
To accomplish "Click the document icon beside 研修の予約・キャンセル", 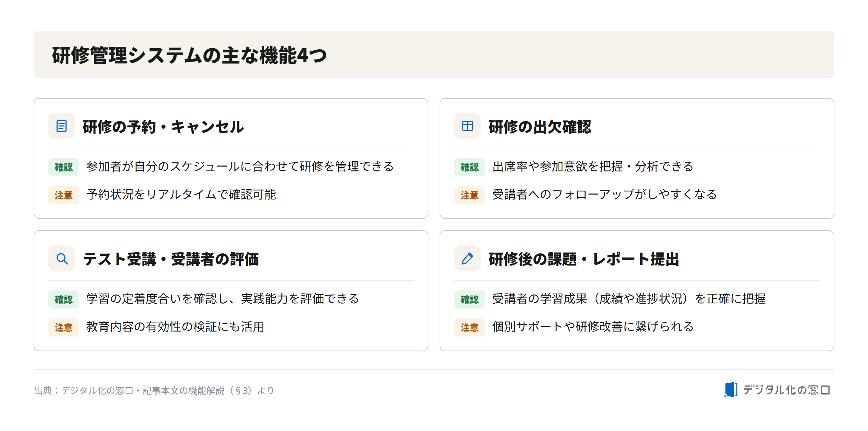I will point(62,126).
